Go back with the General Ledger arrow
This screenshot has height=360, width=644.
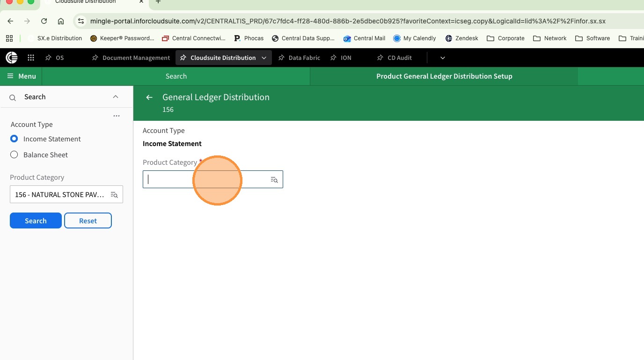coord(149,97)
